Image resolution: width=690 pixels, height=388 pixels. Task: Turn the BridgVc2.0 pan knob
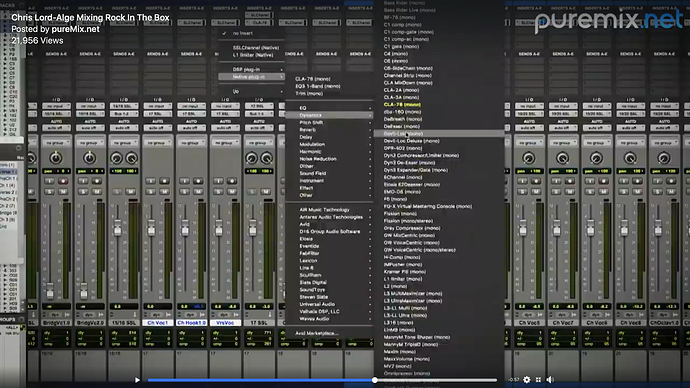coord(90,158)
